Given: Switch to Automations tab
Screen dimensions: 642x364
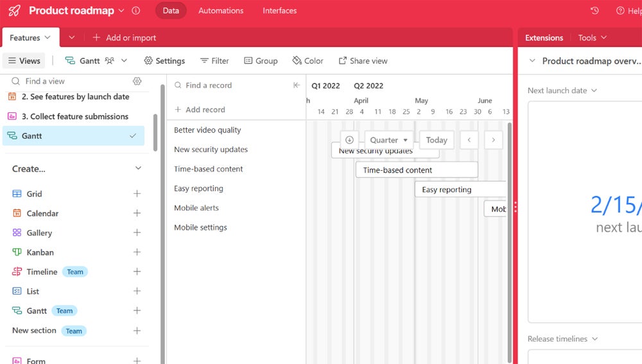Looking at the screenshot, I should click(221, 11).
